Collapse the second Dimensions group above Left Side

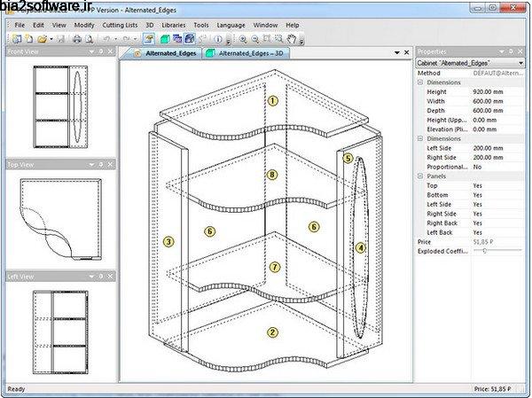pyautogui.click(x=420, y=139)
